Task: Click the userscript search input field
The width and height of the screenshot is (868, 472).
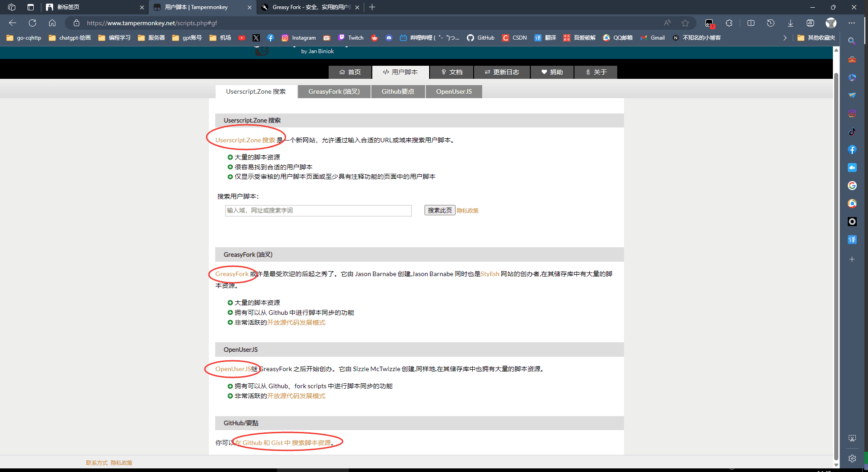Action: [318, 210]
